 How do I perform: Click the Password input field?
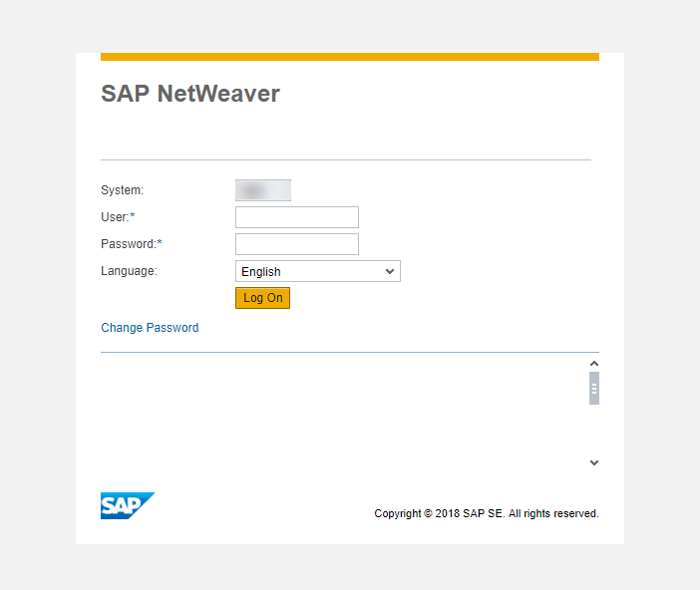coord(297,244)
